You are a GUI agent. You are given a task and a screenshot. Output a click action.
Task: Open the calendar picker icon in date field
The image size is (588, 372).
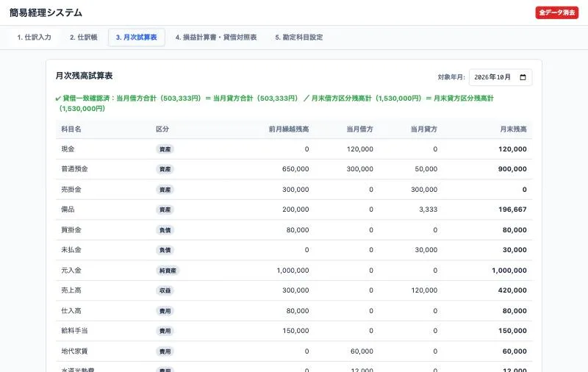pos(523,77)
